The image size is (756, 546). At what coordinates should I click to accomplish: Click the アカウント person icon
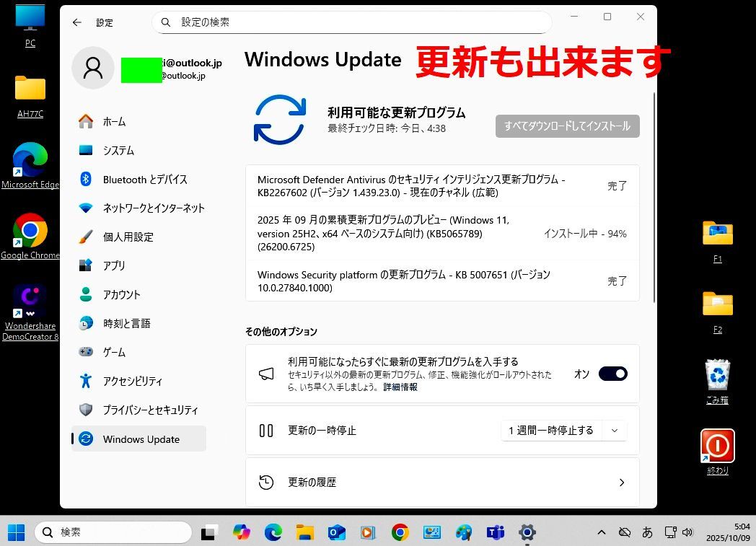[86, 294]
